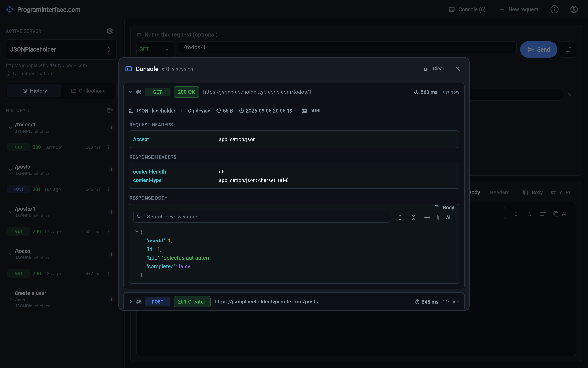Copy cURL for request #6
This screenshot has height=368, width=588.
[x=312, y=111]
